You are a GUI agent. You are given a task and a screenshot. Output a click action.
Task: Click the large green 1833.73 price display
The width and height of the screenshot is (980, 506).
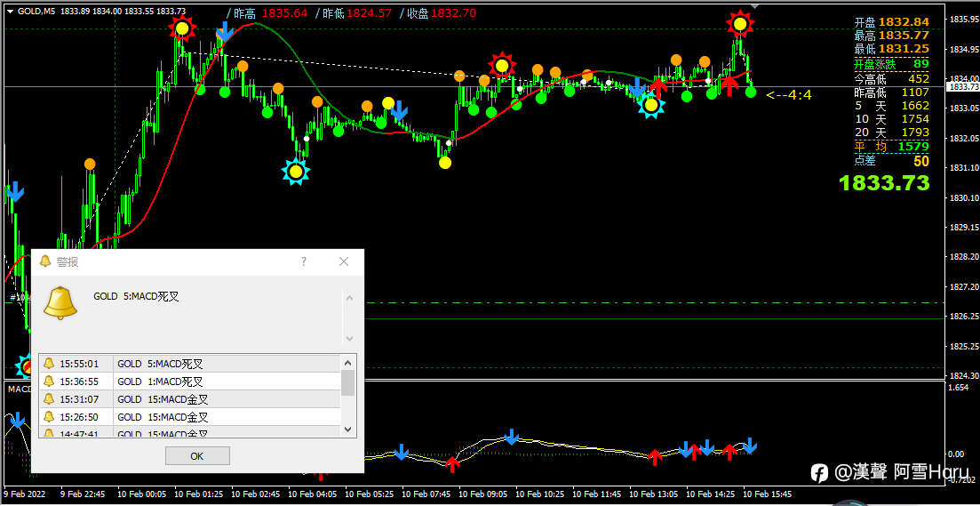[x=884, y=182]
